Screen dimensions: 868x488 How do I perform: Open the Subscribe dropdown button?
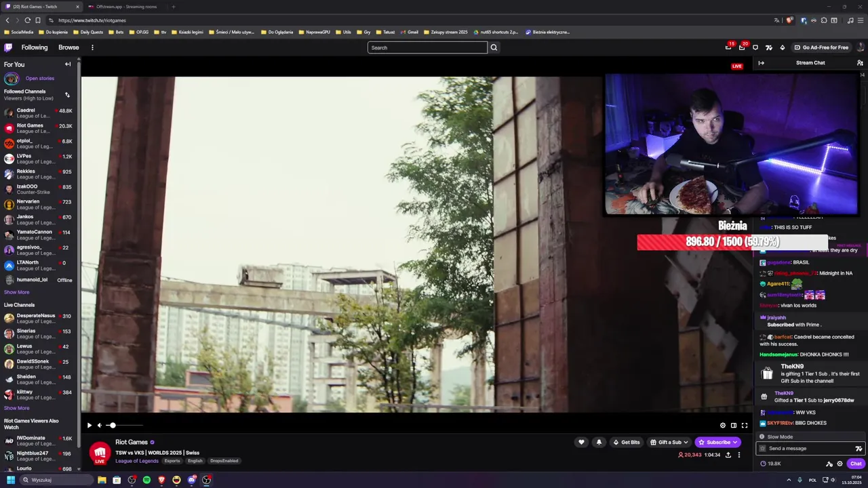pyautogui.click(x=718, y=442)
